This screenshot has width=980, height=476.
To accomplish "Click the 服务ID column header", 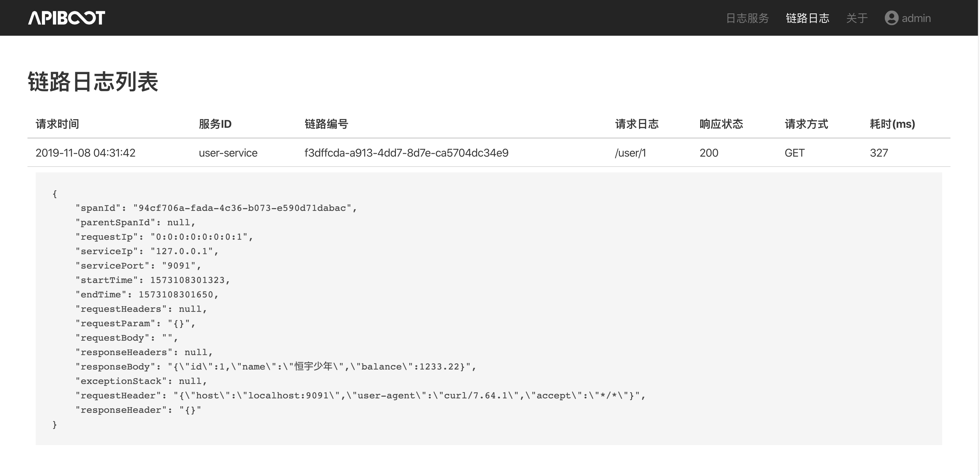I will tap(215, 124).
